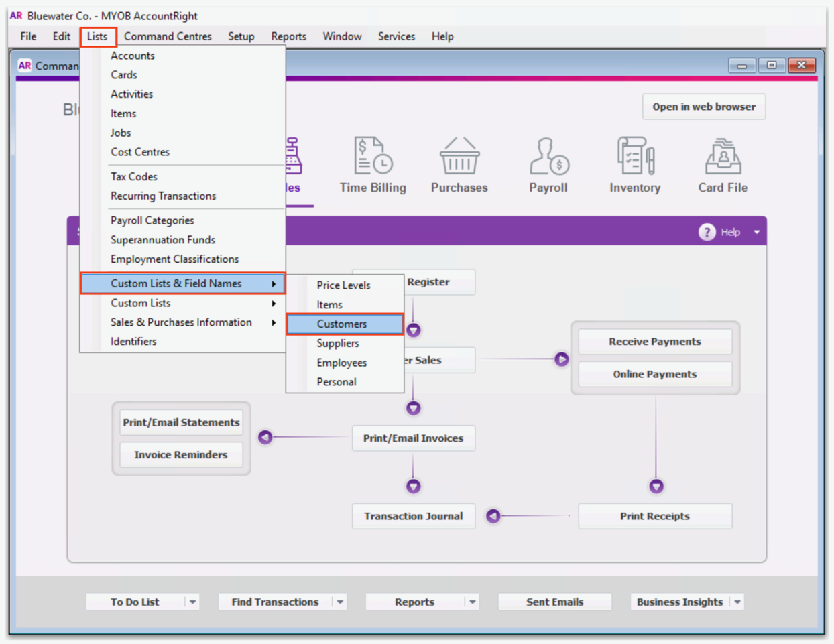This screenshot has width=834, height=644.
Task: Click the Transaction Journal button
Action: tap(414, 516)
